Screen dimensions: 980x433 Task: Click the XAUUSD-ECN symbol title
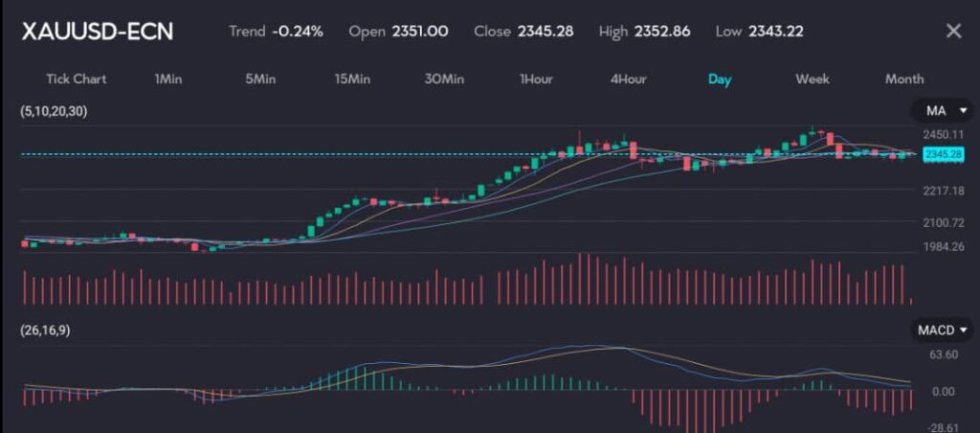(98, 32)
